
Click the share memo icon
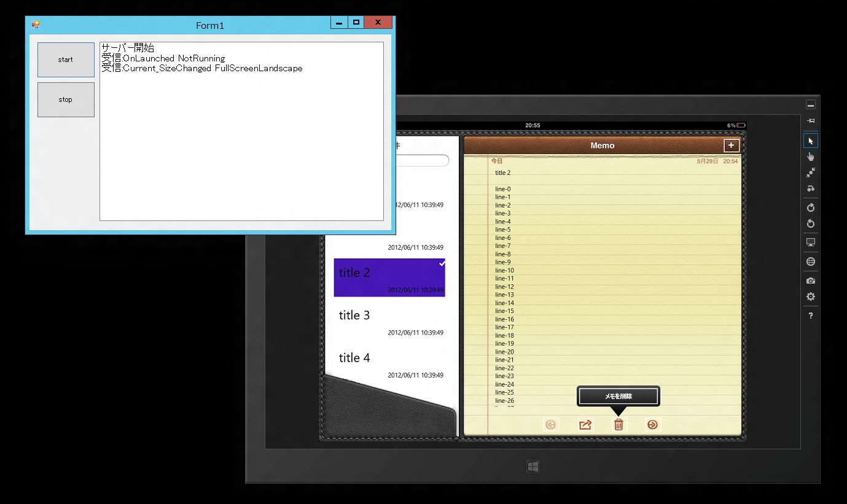tap(585, 425)
